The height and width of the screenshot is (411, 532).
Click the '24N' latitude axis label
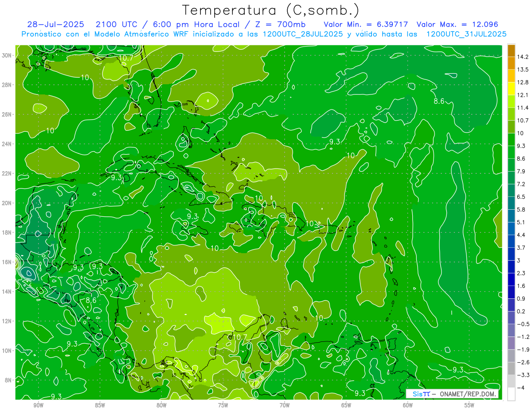pyautogui.click(x=7, y=144)
